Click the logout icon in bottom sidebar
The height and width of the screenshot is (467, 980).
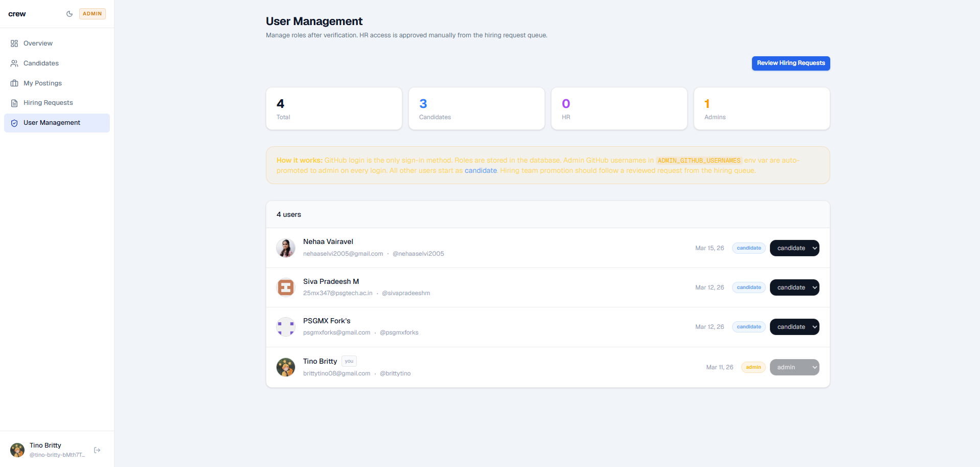click(97, 450)
